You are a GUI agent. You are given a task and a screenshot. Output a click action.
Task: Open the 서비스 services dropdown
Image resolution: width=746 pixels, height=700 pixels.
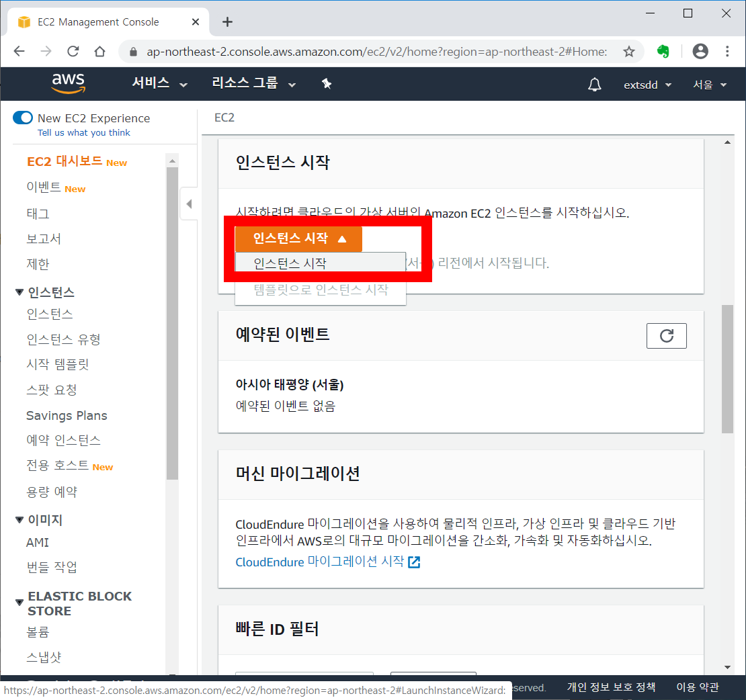click(159, 83)
